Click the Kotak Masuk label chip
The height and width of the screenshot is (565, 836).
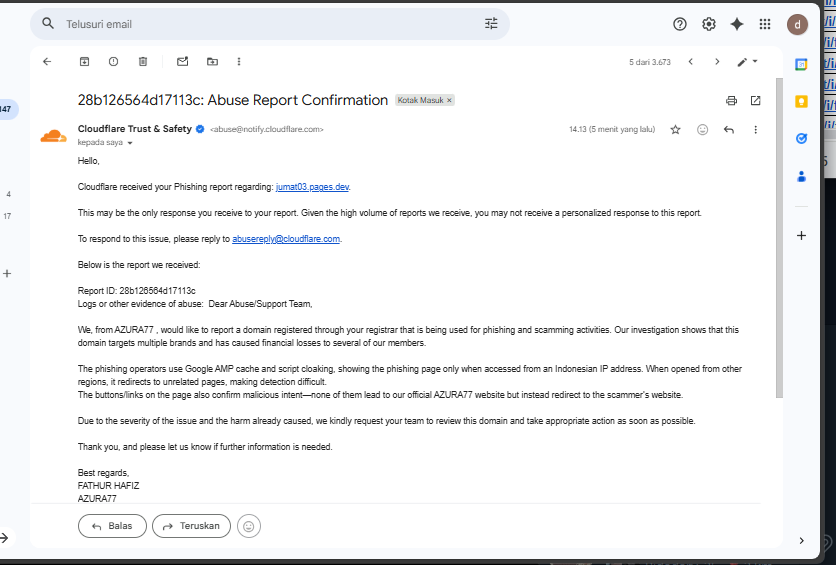point(420,100)
